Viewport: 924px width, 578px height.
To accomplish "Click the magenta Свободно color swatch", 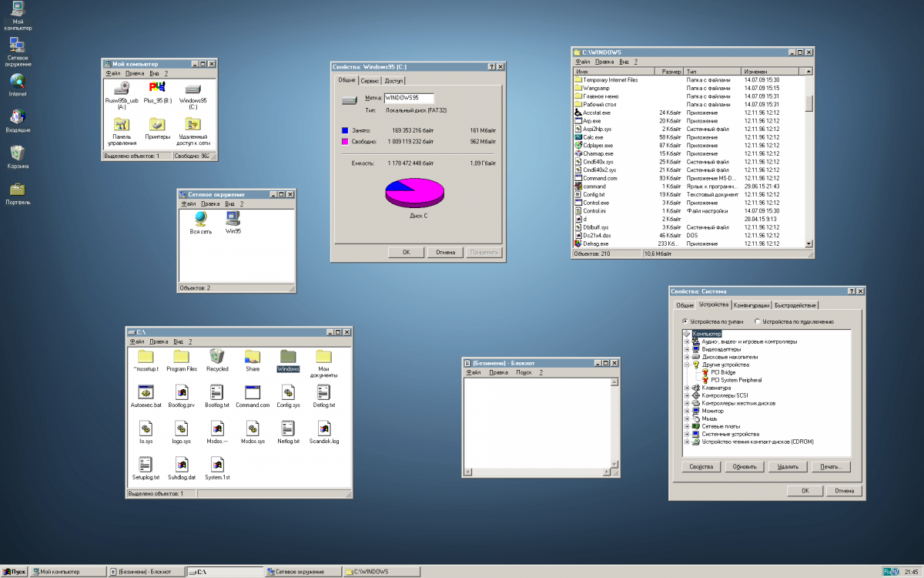I will [345, 142].
